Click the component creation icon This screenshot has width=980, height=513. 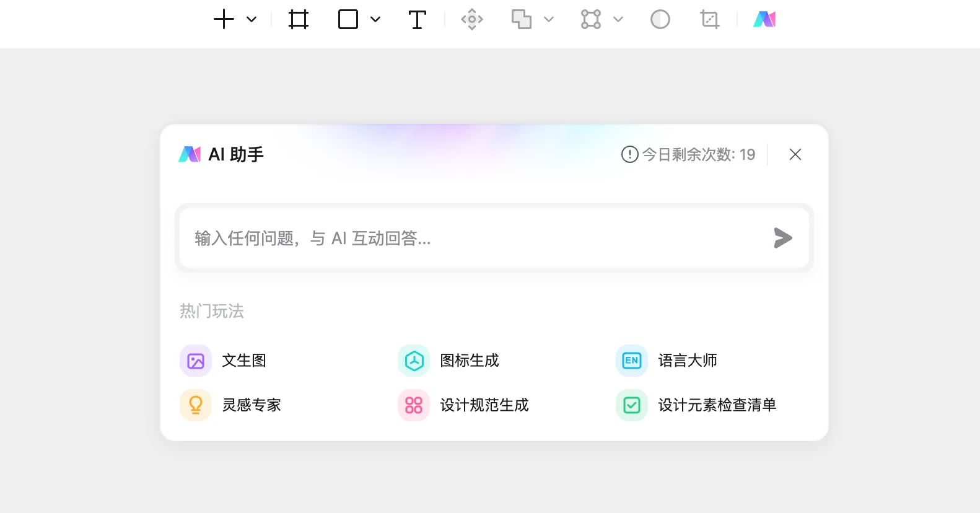pos(472,19)
